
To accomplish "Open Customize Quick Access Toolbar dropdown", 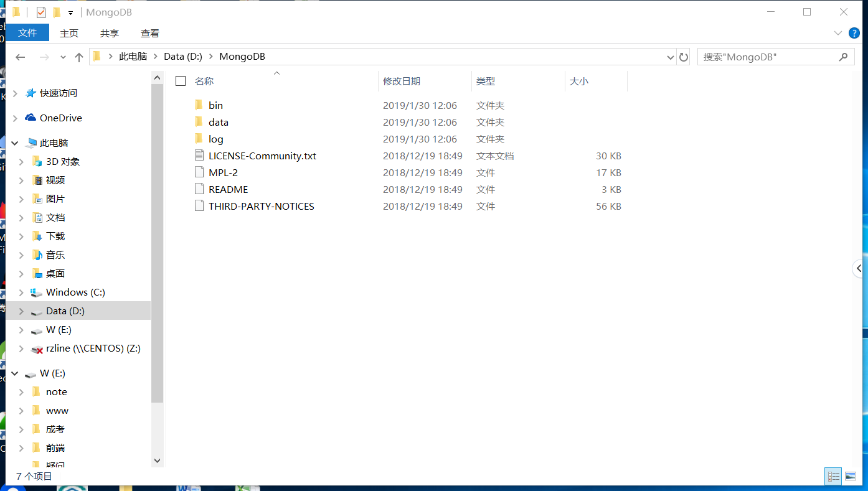I will click(x=70, y=13).
